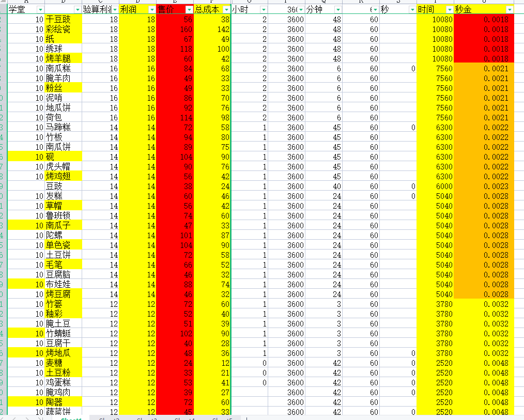Open the 分钟 column filter dropdown

(x=337, y=10)
